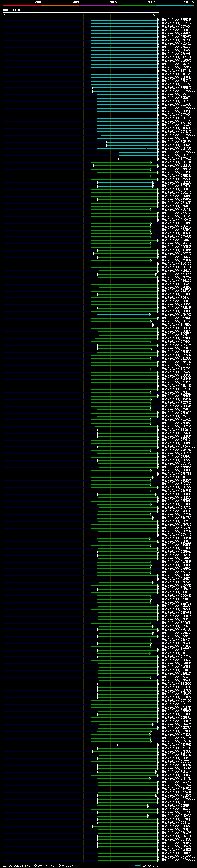Screen dimensions: 197x868
Task: Click hit label UniRef100_Q93Y51
Action: click(177, 84)
